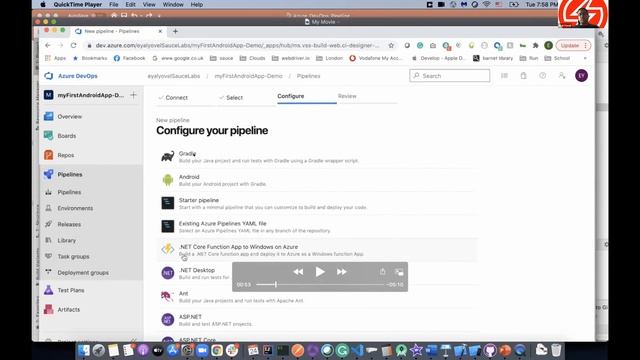This screenshot has height=360, width=640.
Task: Open Trash in the Dock
Action: [556, 350]
